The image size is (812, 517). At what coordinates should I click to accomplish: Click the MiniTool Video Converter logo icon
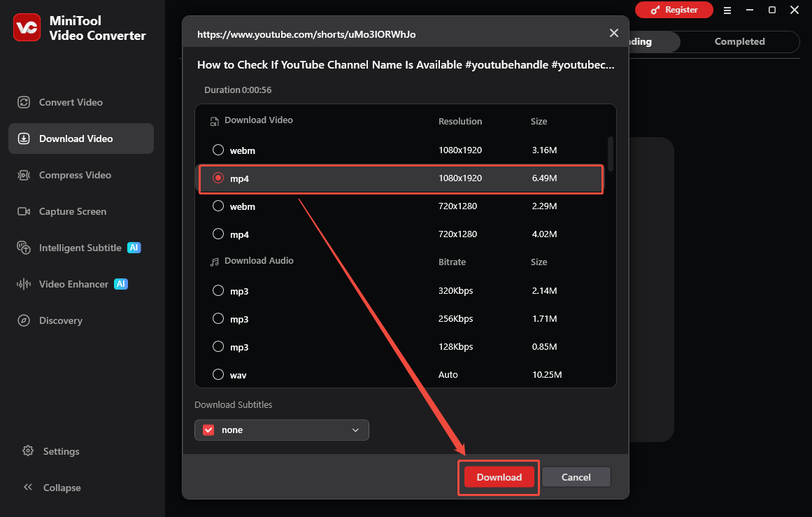27,27
